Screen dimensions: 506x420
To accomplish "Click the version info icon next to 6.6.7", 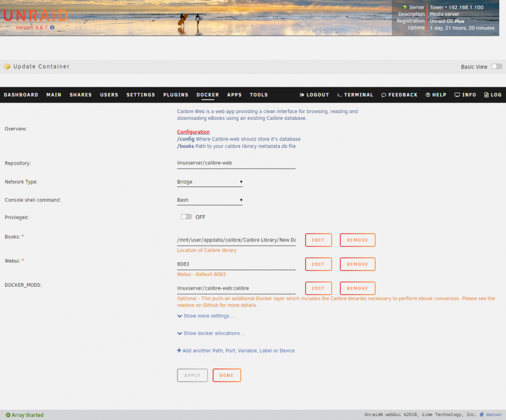I will (52, 27).
